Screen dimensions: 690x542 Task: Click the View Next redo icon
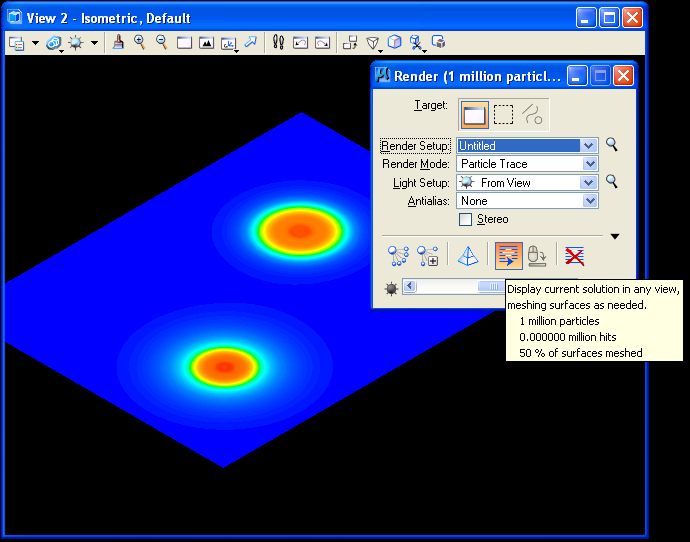pyautogui.click(x=323, y=43)
